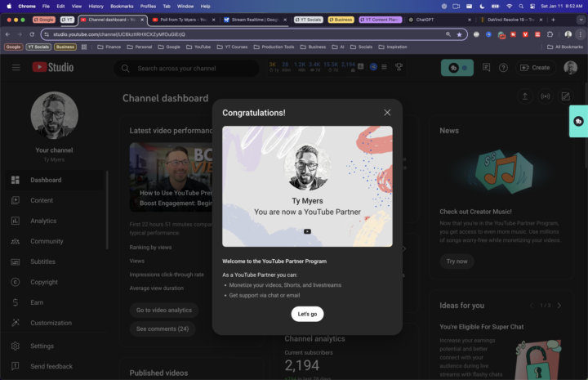The image size is (588, 380).
Task: Click the browser reload button
Action: coord(32,34)
